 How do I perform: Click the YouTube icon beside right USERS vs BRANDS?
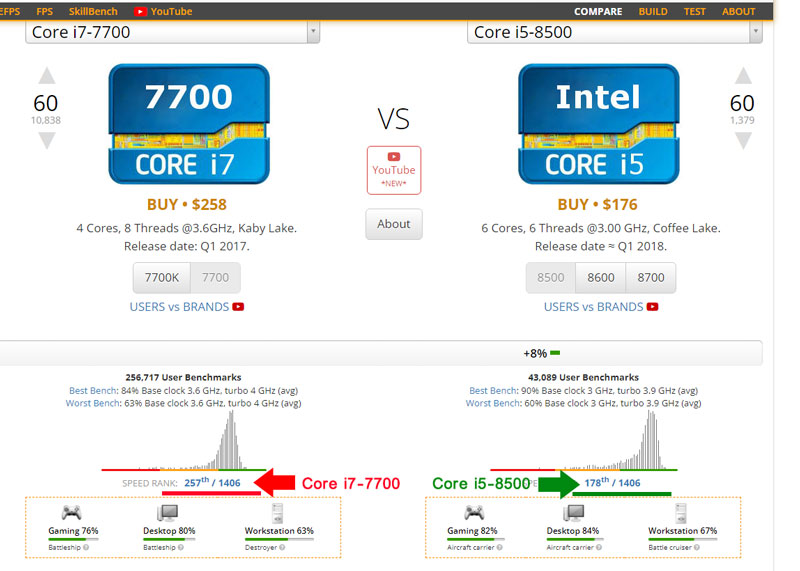pyautogui.click(x=652, y=307)
